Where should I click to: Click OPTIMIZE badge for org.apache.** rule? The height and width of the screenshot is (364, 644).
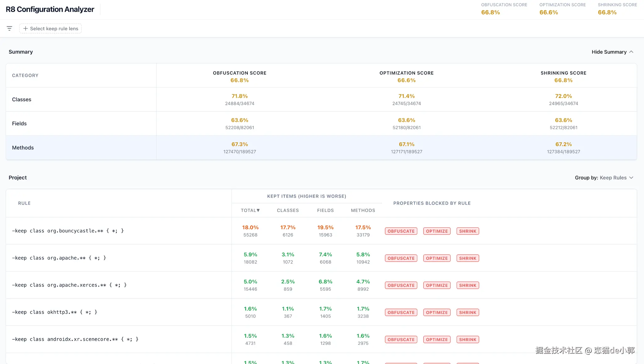click(437, 258)
